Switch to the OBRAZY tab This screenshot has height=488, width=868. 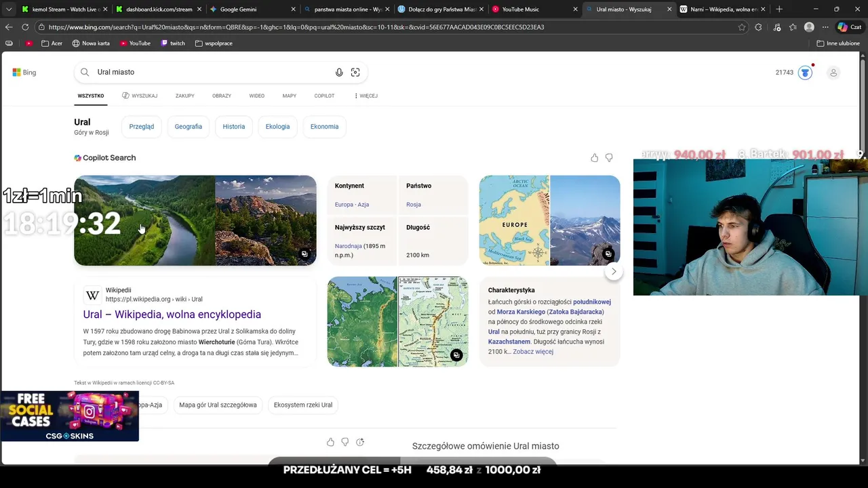click(222, 96)
